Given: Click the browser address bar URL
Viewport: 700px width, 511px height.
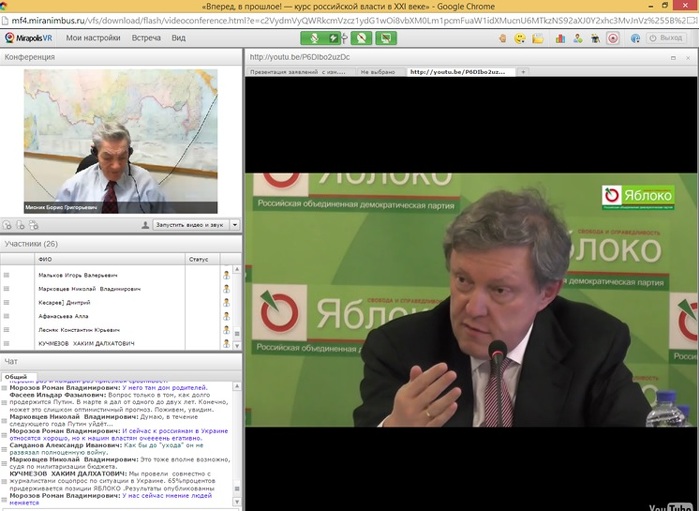Looking at the screenshot, I should click(349, 21).
